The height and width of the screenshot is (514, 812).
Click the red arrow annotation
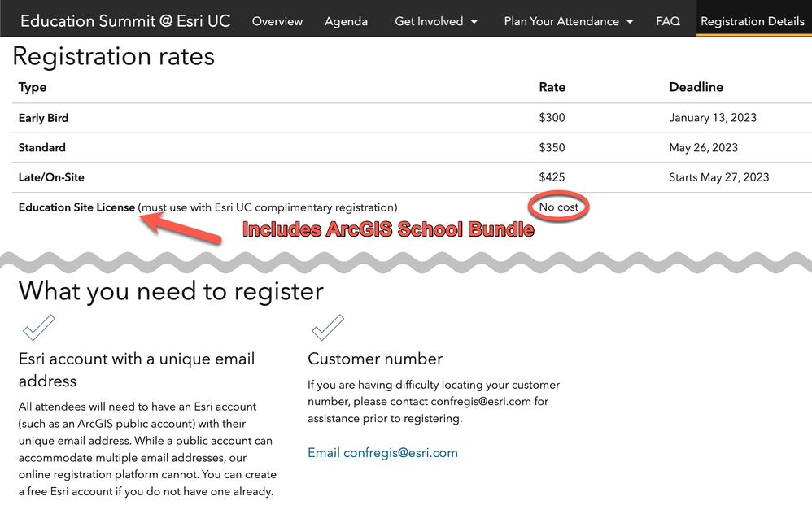(181, 228)
